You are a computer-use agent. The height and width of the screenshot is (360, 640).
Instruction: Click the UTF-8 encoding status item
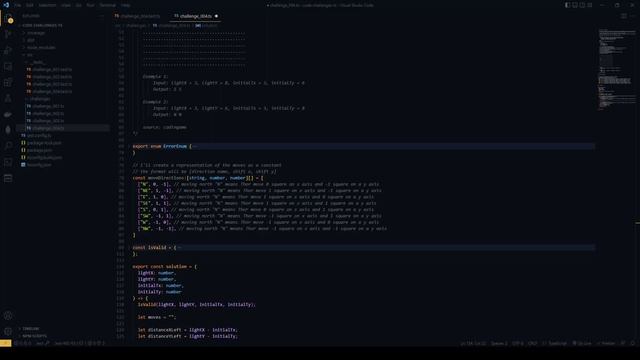[518, 343]
